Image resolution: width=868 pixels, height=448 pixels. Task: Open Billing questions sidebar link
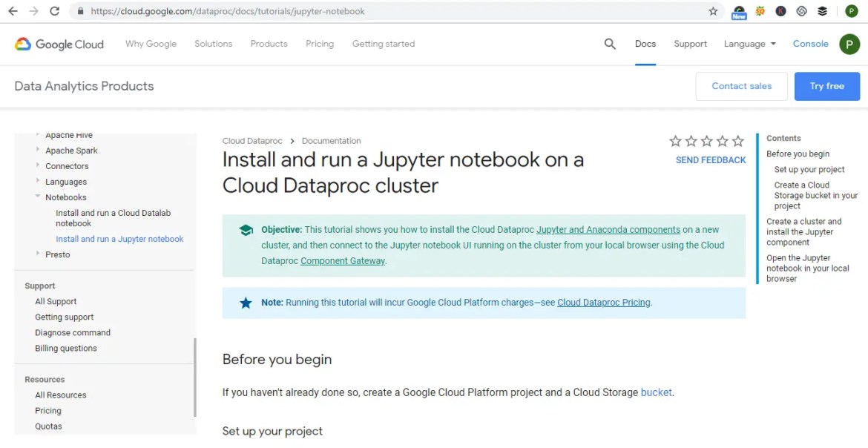(66, 349)
